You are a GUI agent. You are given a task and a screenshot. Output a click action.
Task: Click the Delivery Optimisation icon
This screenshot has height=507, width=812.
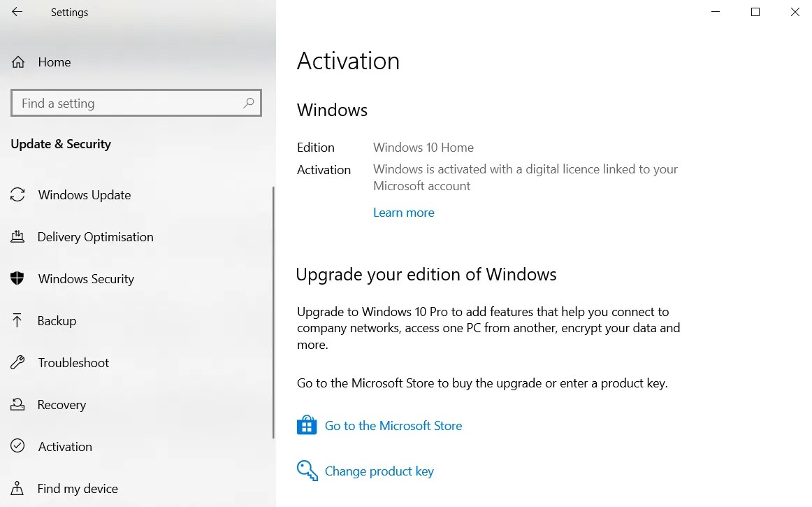(17, 237)
